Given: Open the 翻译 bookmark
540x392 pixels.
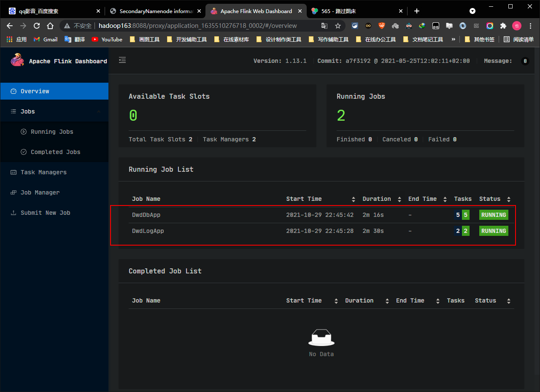Looking at the screenshot, I should [75, 39].
